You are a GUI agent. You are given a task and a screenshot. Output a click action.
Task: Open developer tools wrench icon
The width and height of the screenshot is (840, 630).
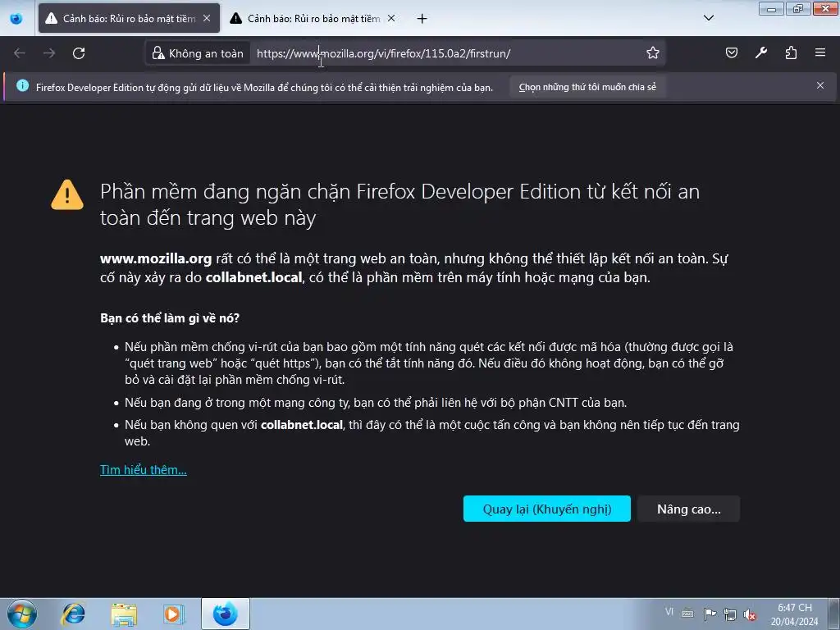761,52
